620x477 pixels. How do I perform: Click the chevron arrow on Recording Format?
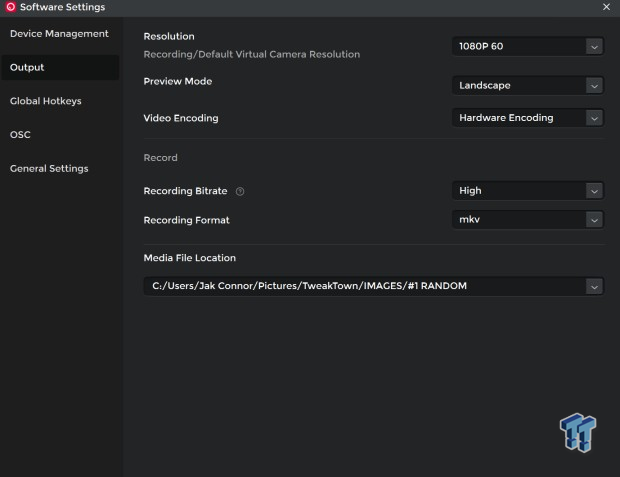594,220
